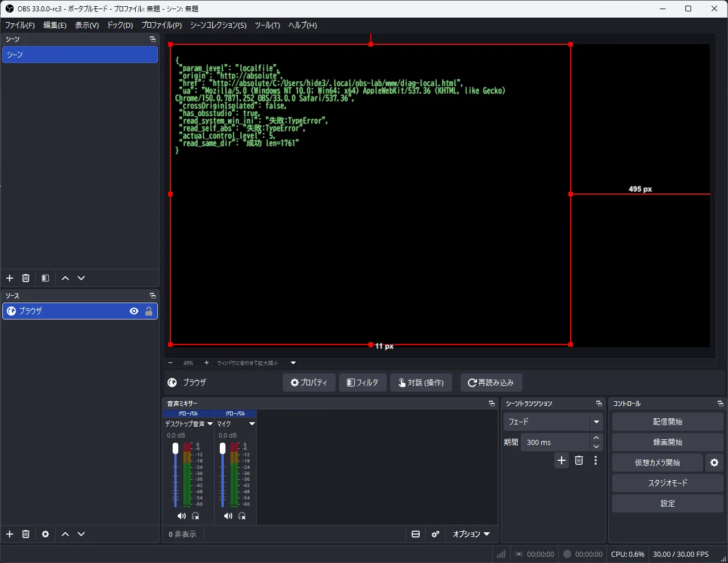Toggle mixer layout icon in audio mixer
This screenshot has width=728, height=563.
point(416,534)
